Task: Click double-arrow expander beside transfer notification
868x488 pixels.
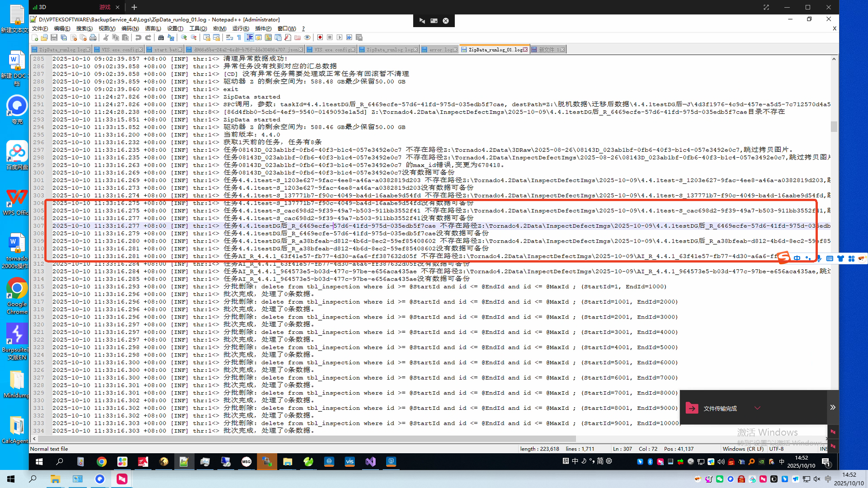Action: [x=833, y=408]
